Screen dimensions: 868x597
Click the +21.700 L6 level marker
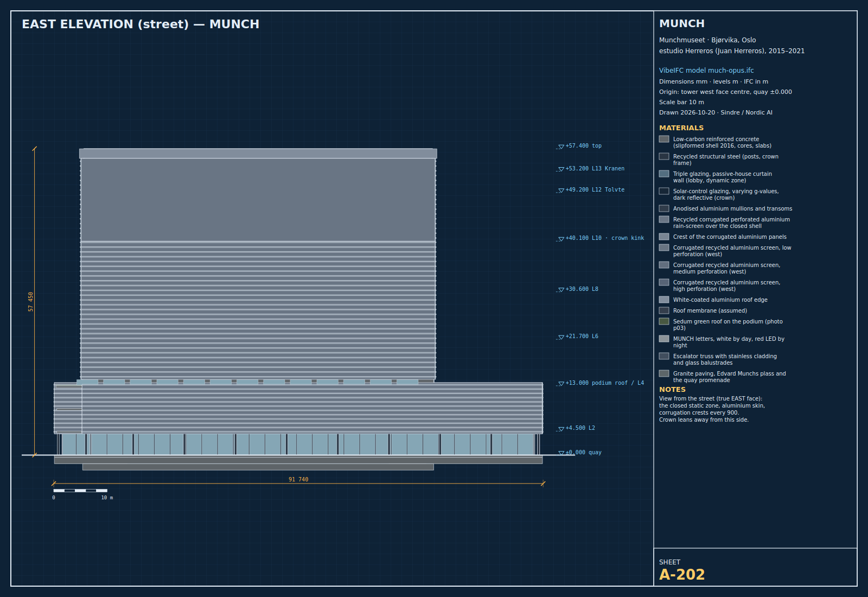pyautogui.click(x=578, y=336)
